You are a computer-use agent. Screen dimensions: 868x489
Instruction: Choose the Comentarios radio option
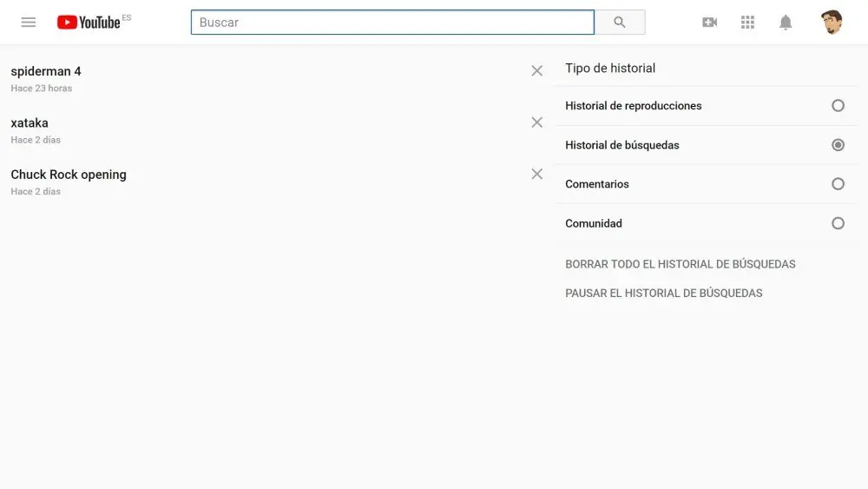[x=838, y=184]
